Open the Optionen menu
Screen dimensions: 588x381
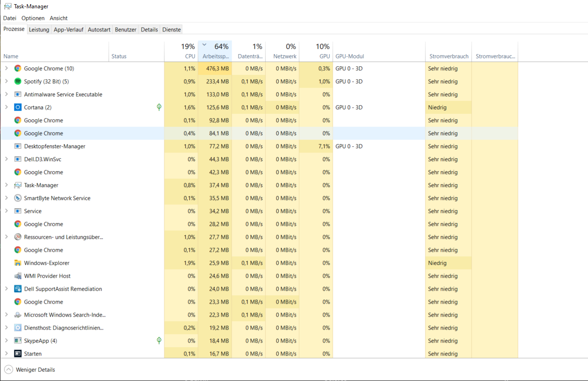coord(33,18)
